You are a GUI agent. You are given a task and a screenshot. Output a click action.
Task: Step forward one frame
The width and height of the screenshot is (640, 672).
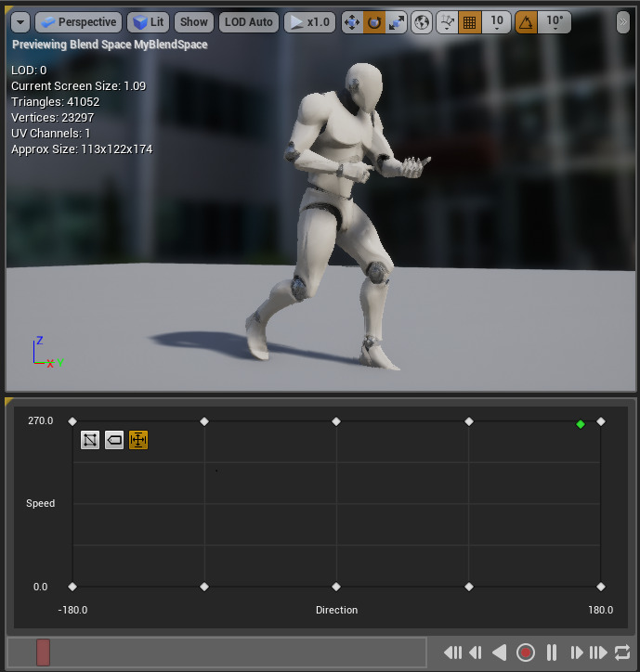tap(577, 653)
